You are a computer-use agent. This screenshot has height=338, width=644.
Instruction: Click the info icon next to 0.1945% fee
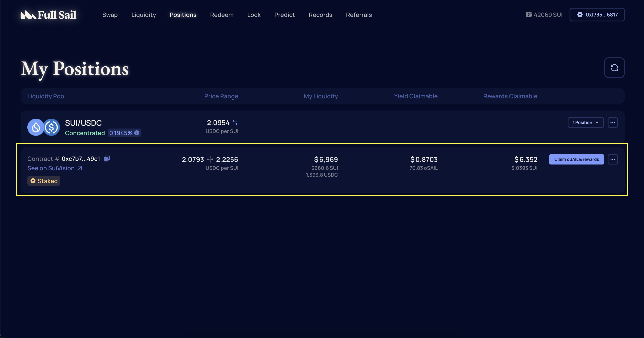pyautogui.click(x=137, y=133)
